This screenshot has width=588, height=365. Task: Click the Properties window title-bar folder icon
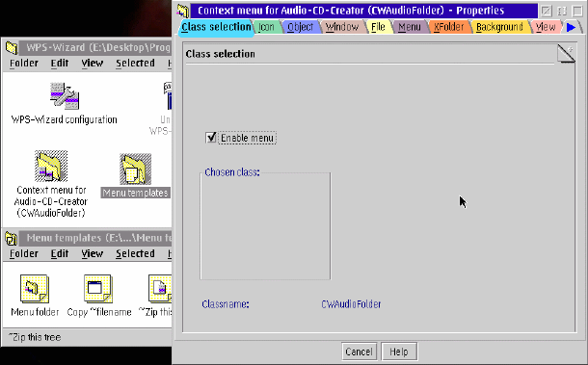tap(182, 11)
